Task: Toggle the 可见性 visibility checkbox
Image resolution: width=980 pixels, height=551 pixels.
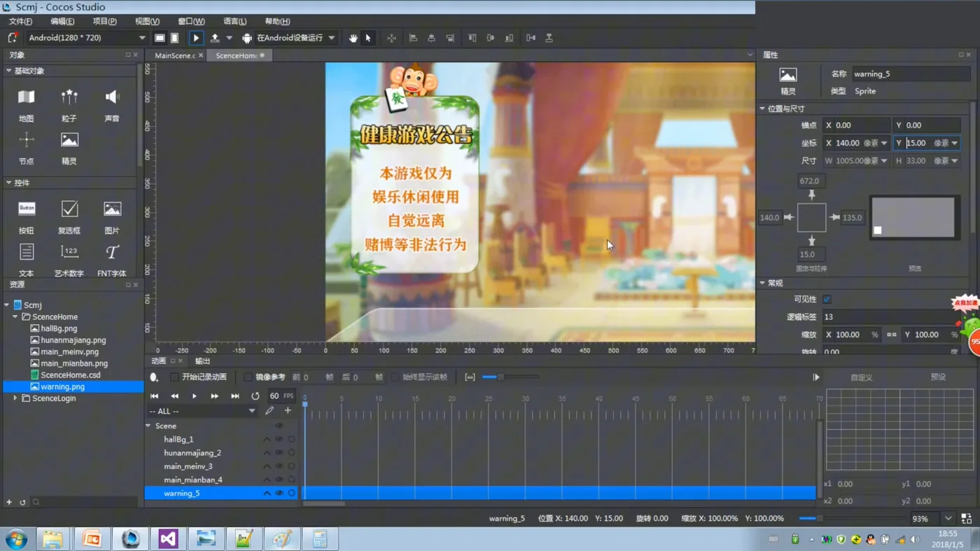Action: (827, 300)
